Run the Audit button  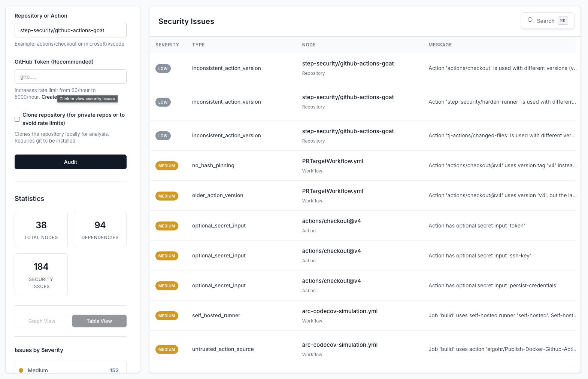(x=70, y=162)
